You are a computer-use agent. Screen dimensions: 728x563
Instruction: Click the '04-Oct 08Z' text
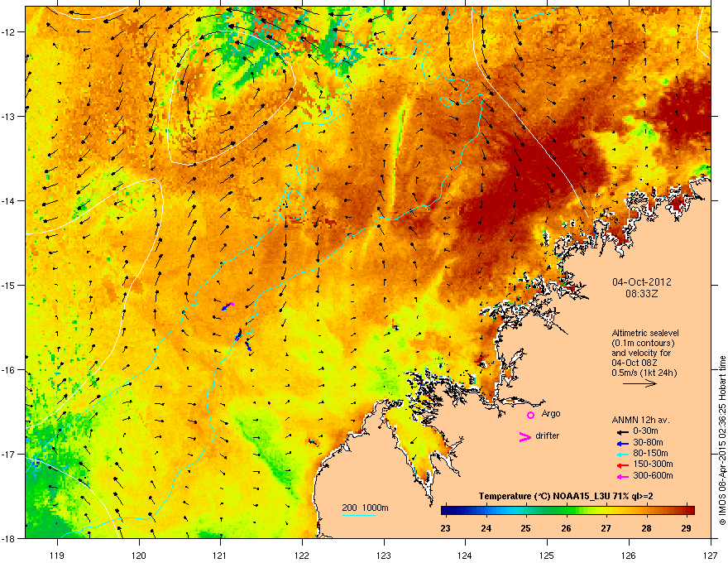(x=635, y=363)
